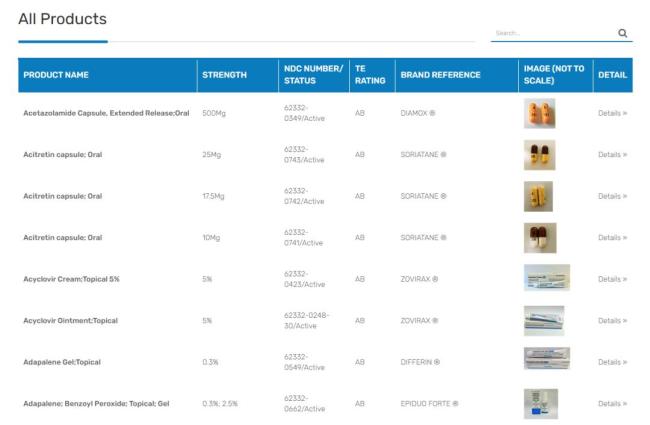View Acyclovir Cream product image
The image size is (650, 425).
[x=547, y=277]
